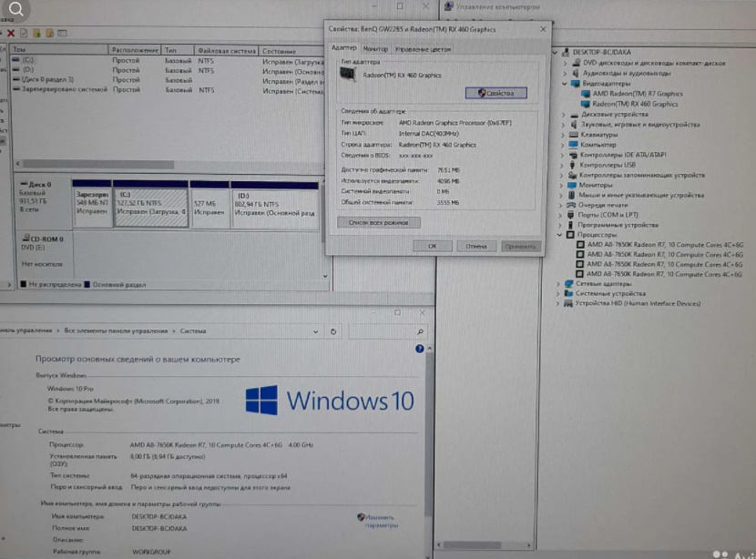756x559 pixels.
Task: Switch to the Монитор tab
Action: coord(375,49)
